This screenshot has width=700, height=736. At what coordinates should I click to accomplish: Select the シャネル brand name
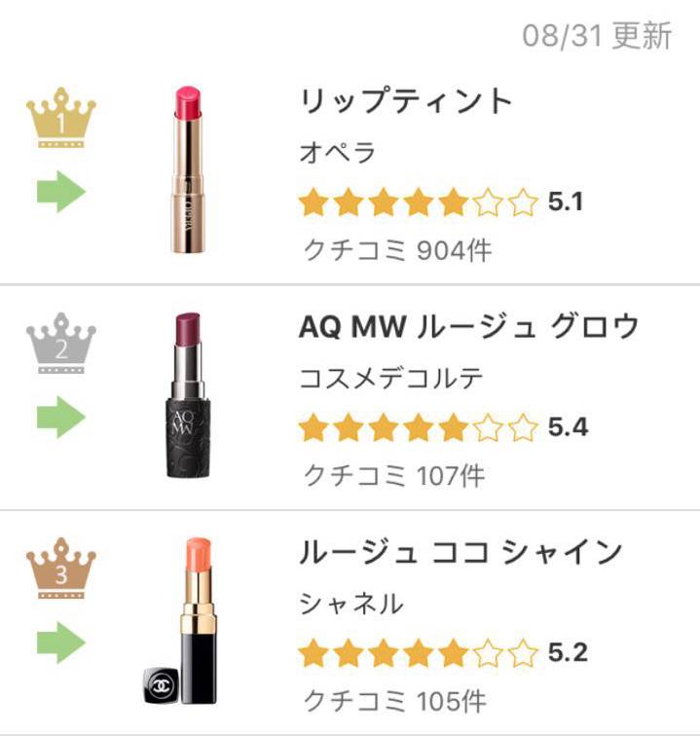point(350,604)
